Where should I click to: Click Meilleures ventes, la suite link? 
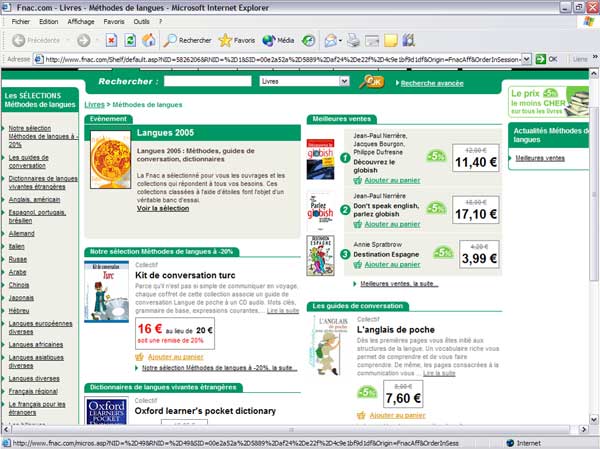coord(399,284)
